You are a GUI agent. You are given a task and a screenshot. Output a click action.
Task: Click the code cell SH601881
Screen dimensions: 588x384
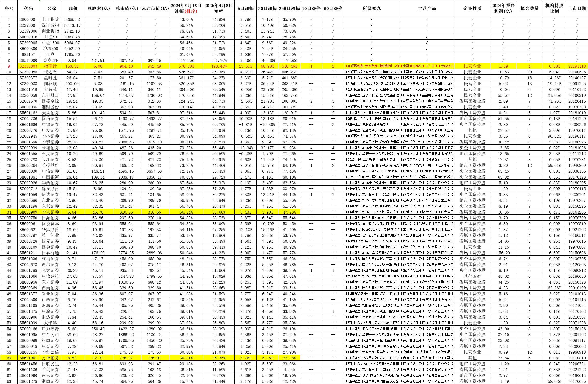pos(28,177)
